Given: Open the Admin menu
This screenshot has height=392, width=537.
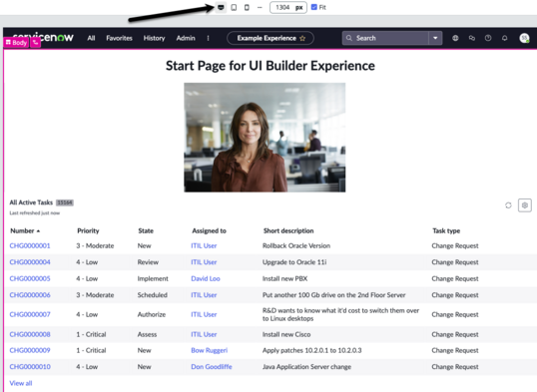Looking at the screenshot, I should tap(186, 38).
